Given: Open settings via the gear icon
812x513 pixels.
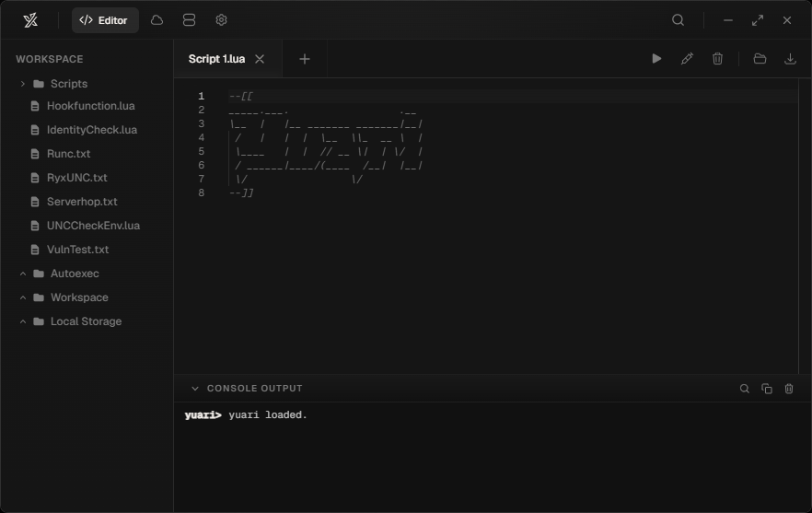Looking at the screenshot, I should 221,20.
